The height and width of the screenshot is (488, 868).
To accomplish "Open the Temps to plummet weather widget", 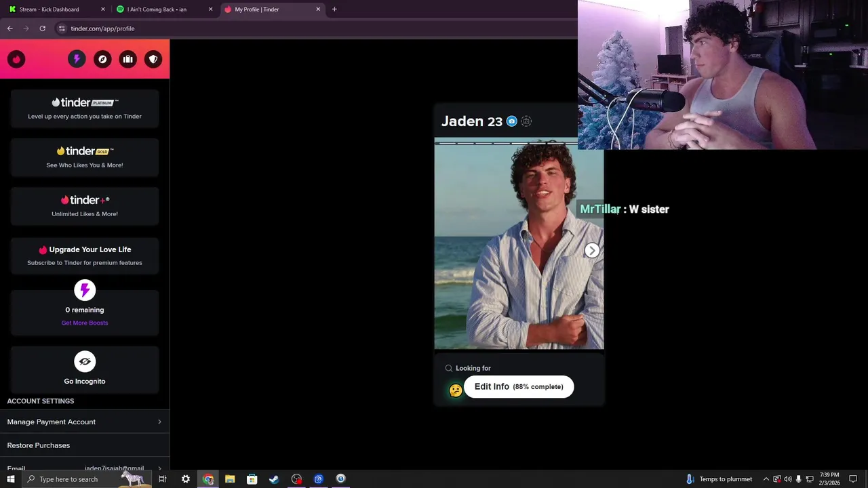I will 719,479.
